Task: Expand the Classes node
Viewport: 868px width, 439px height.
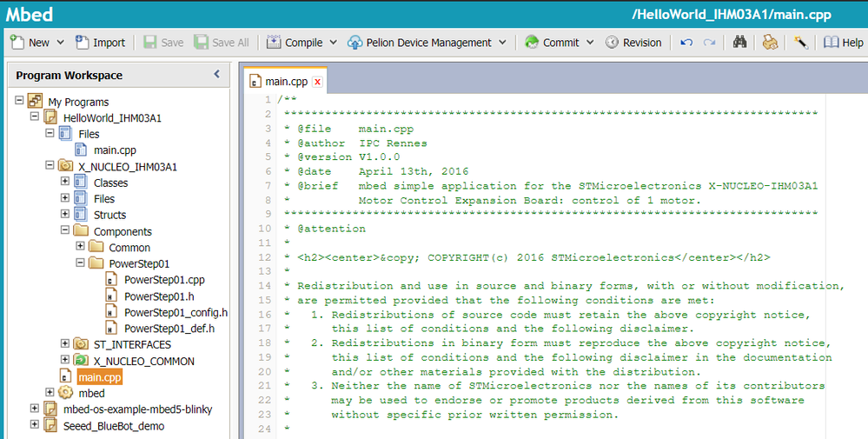Action: 65,181
